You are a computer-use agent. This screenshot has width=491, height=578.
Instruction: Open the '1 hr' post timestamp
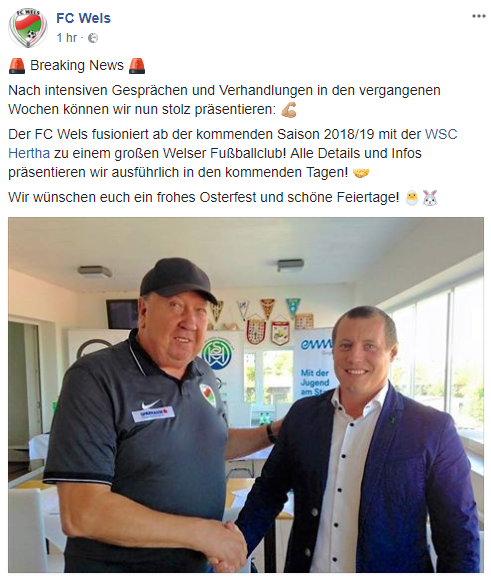point(66,38)
